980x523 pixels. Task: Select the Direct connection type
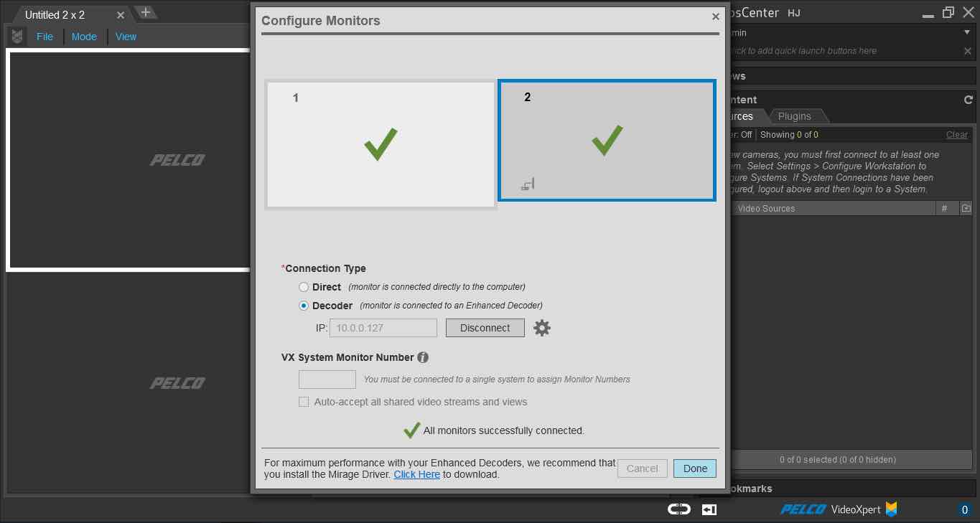point(304,286)
